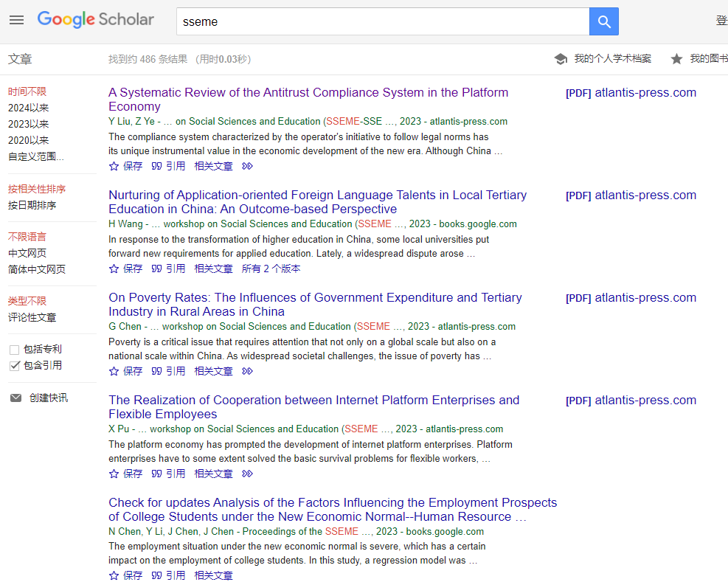Viewport: 728px width, 582px height.
Task: Open PDF link beside Antitrust Compliance article
Action: 631,92
